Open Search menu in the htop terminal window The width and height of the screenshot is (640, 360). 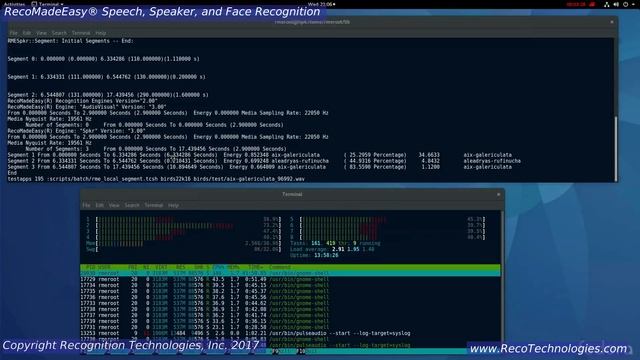click(132, 205)
